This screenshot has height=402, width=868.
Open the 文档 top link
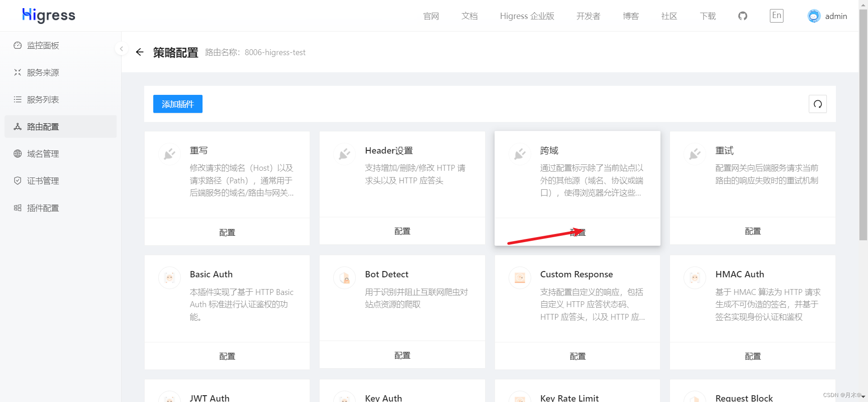coord(469,16)
